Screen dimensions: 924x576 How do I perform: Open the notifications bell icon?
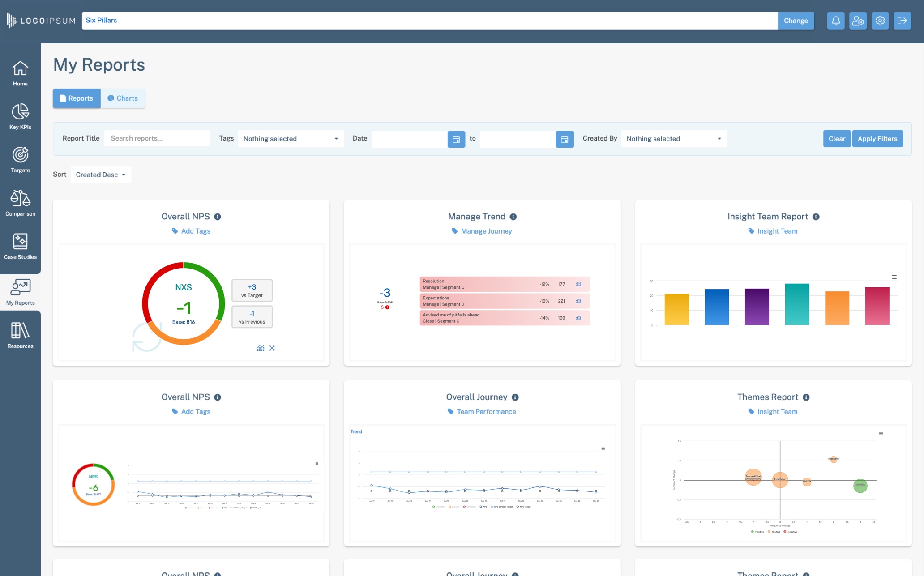click(835, 20)
